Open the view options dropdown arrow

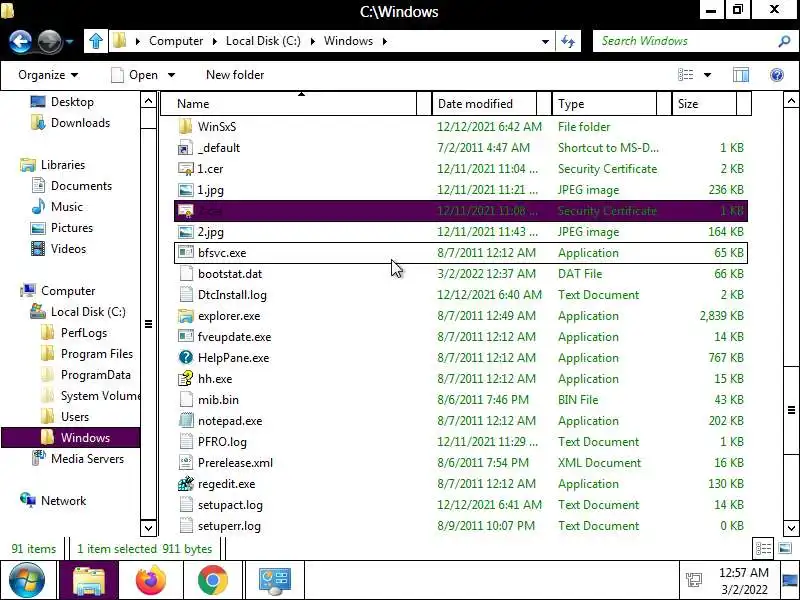[x=707, y=75]
